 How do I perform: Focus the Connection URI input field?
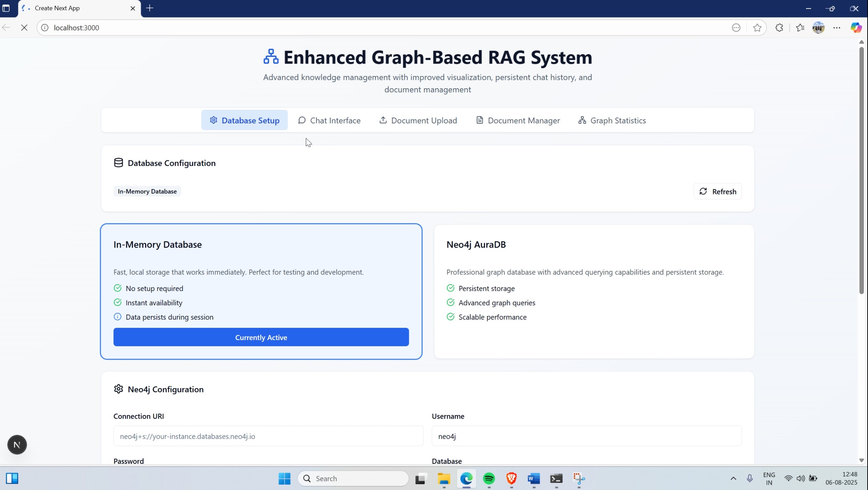pyautogui.click(x=268, y=436)
